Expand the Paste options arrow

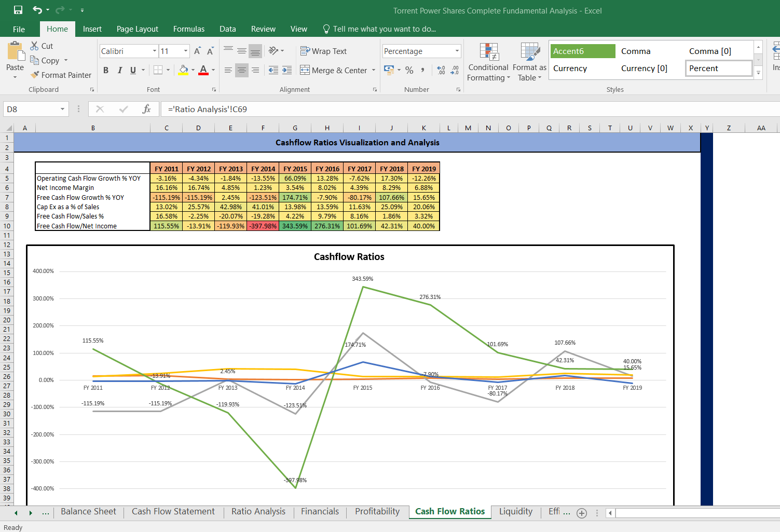pos(15,77)
